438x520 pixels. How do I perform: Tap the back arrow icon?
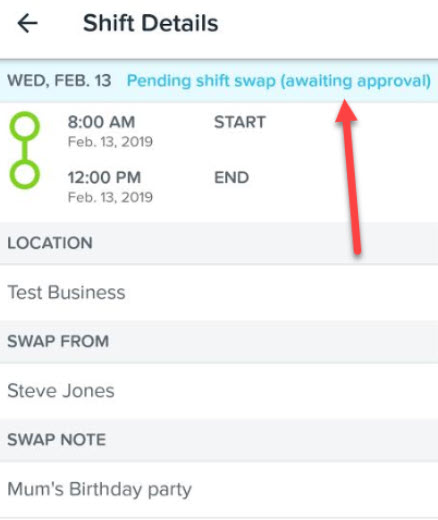point(27,24)
